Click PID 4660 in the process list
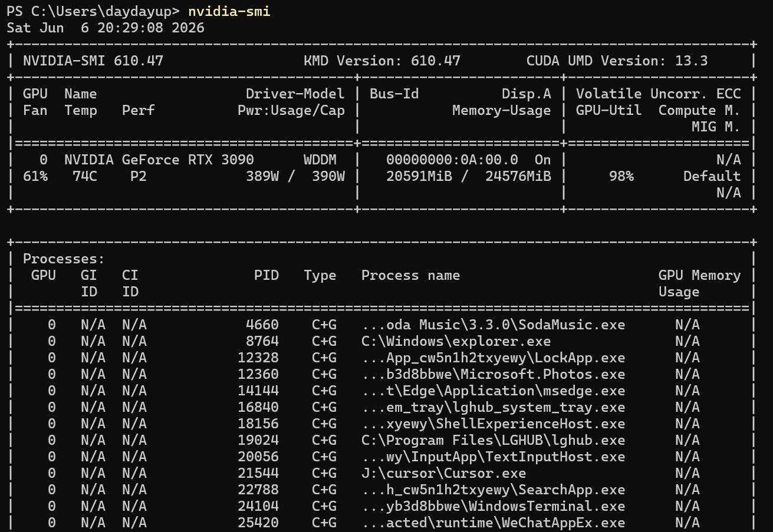This screenshot has height=532, width=773. (x=262, y=325)
